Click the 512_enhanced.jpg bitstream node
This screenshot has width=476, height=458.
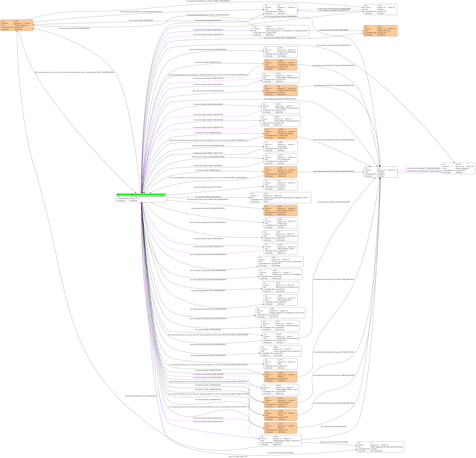click(281, 159)
